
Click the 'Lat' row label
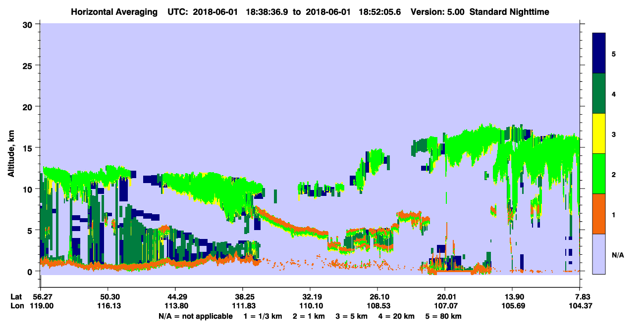[x=16, y=297]
